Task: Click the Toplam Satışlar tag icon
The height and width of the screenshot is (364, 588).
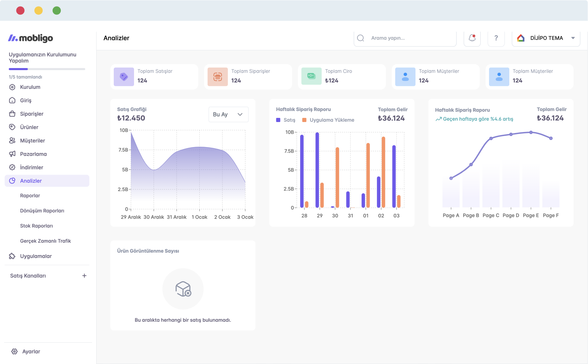Action: click(124, 77)
